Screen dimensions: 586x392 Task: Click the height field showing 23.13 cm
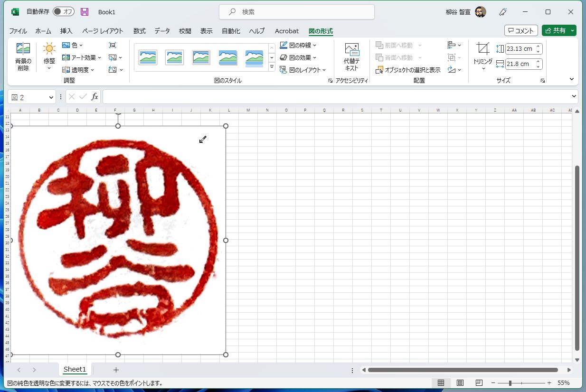coord(520,48)
